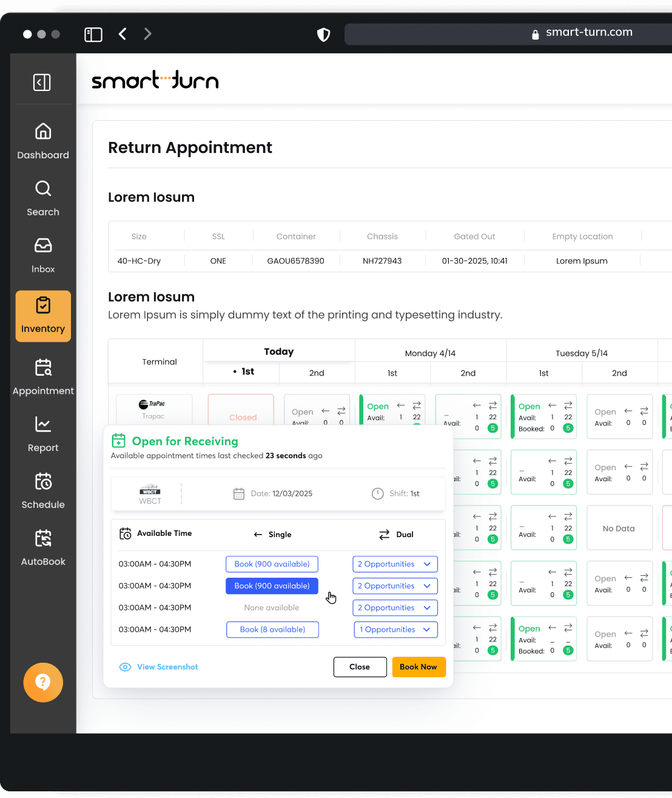Click chassis number NH727943
This screenshot has height=798, width=672.
click(382, 261)
